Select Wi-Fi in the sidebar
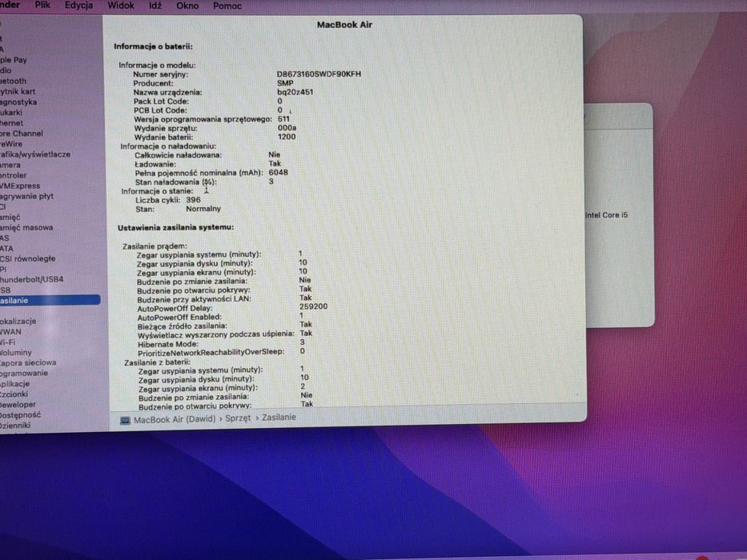 pos(8,342)
